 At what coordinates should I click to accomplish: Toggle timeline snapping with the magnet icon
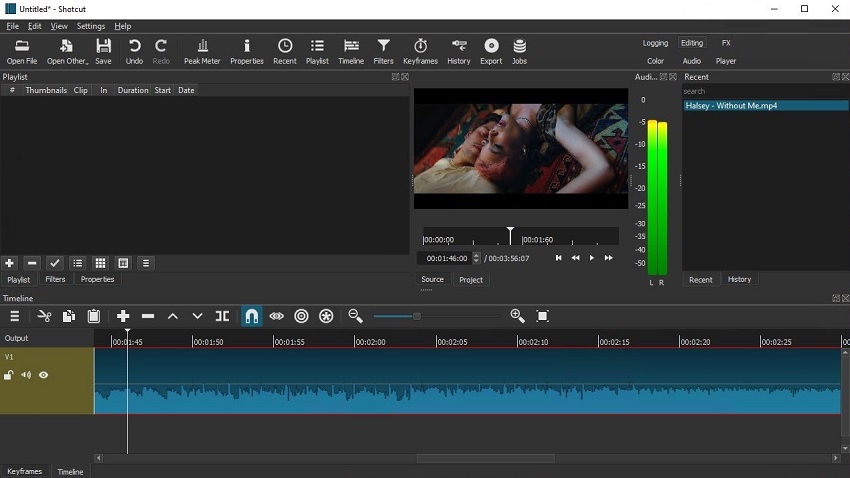[x=251, y=316]
